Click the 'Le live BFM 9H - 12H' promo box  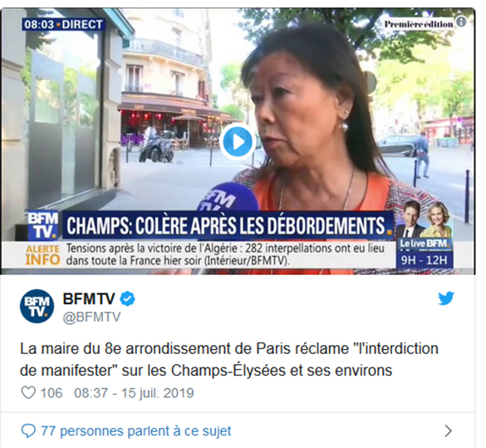(425, 253)
